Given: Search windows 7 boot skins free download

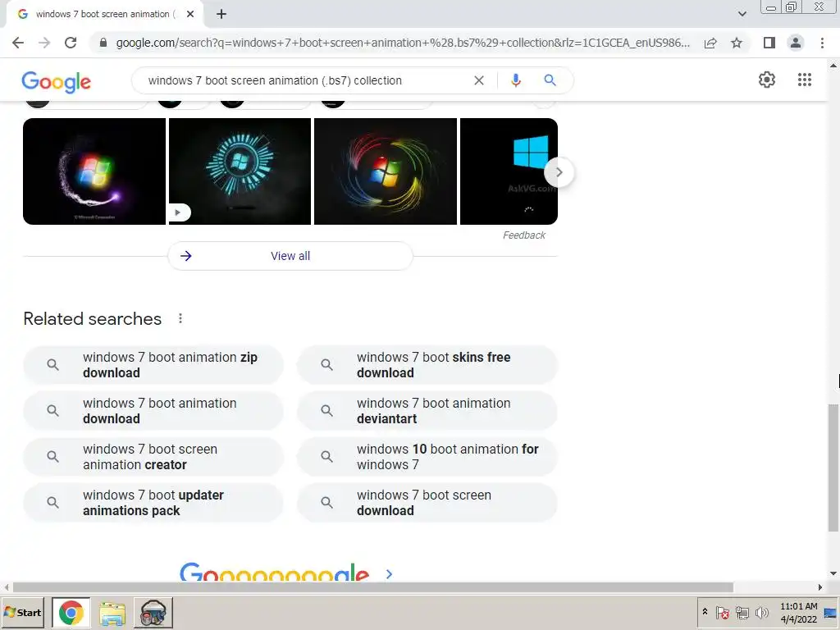Looking at the screenshot, I should click(x=427, y=365).
